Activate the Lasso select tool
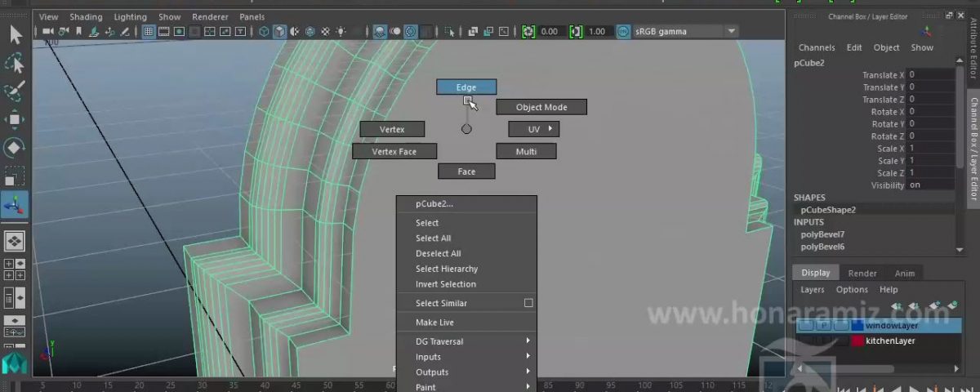This screenshot has width=980, height=392. (15, 63)
